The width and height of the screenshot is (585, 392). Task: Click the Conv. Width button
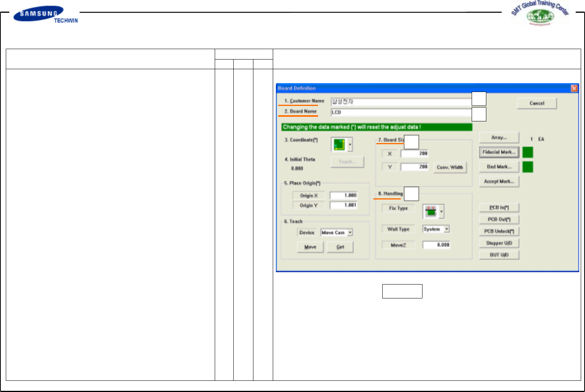click(450, 167)
